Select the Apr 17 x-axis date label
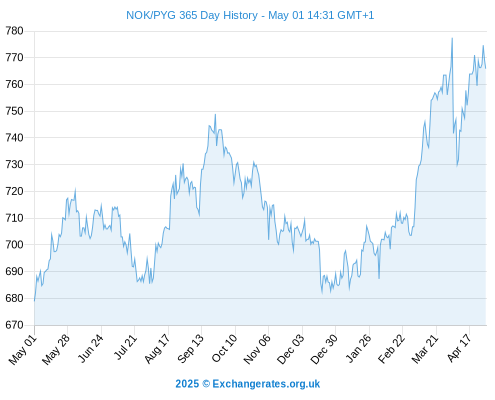This screenshot has width=495, height=400. pos(459,348)
